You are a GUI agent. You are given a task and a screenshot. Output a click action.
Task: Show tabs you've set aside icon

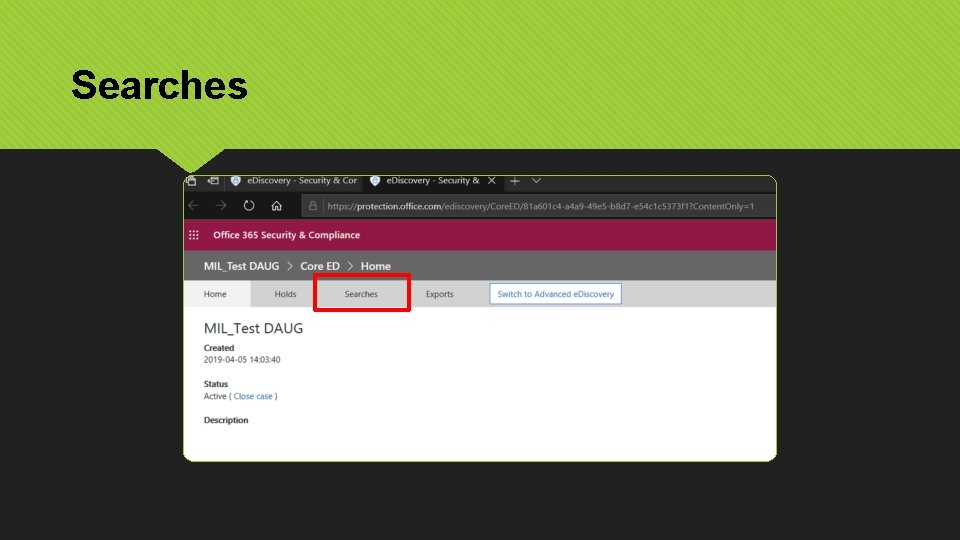click(x=192, y=181)
